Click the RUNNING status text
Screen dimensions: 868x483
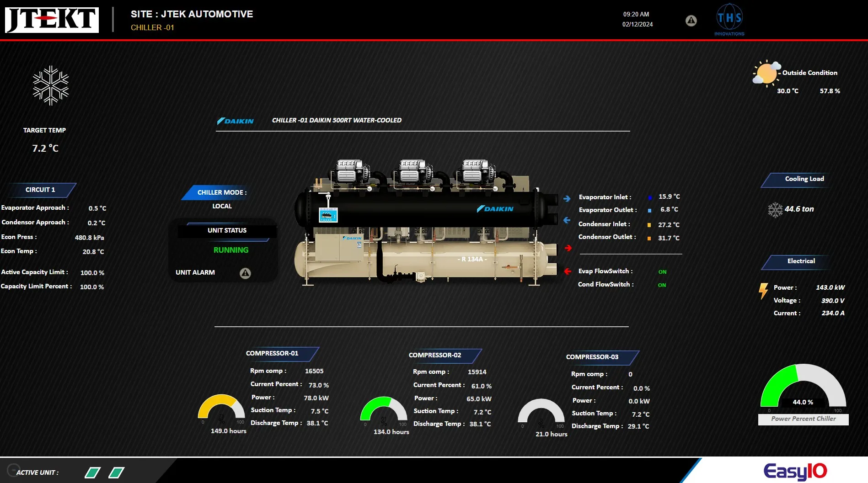(x=231, y=250)
